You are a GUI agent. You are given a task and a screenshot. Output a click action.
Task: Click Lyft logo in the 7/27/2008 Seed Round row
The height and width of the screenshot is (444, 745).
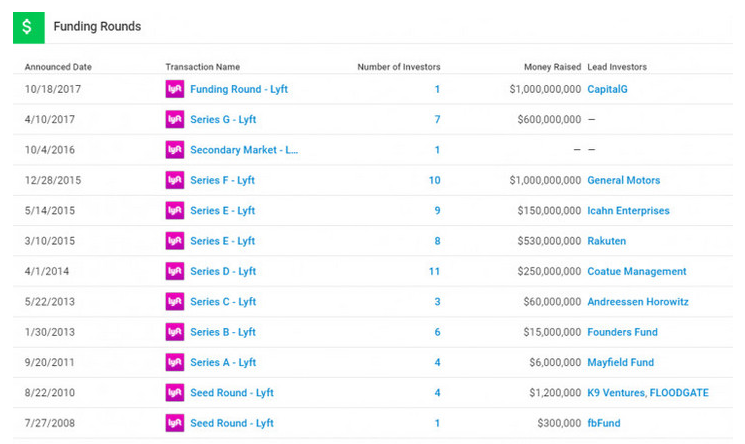point(175,423)
